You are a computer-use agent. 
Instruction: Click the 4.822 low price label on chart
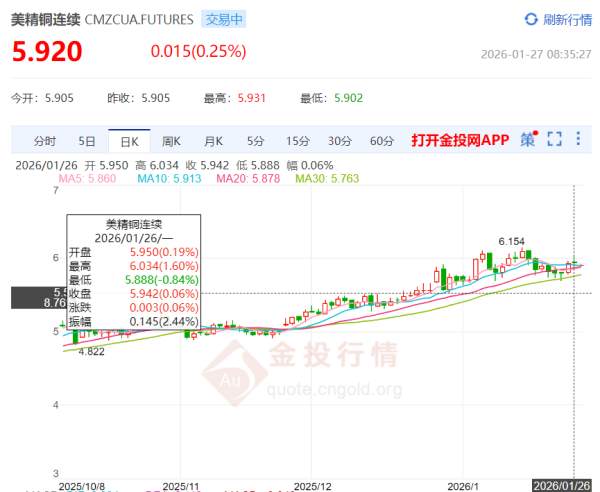(91, 352)
